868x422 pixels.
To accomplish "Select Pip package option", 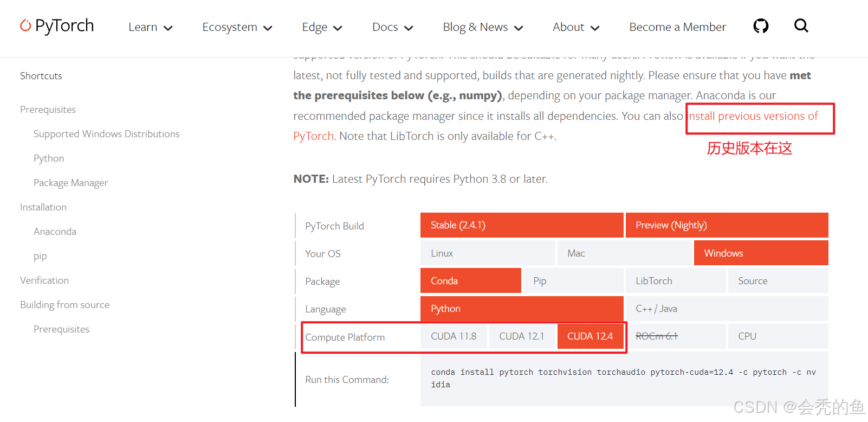I will tap(573, 281).
